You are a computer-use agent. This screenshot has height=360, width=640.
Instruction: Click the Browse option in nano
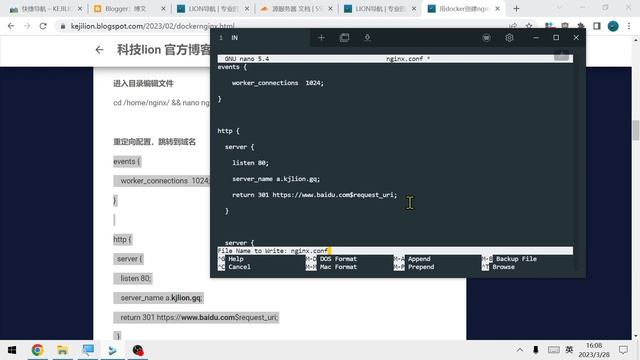pyautogui.click(x=503, y=267)
